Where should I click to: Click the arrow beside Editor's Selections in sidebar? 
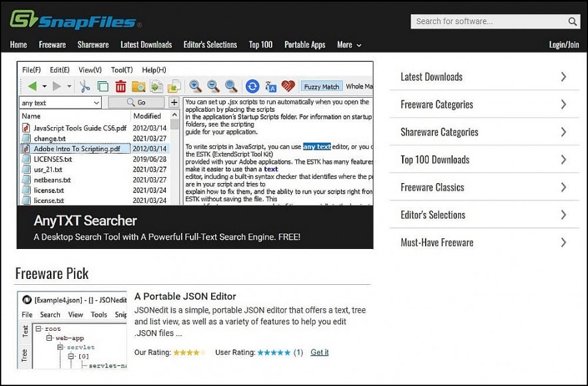(x=563, y=215)
